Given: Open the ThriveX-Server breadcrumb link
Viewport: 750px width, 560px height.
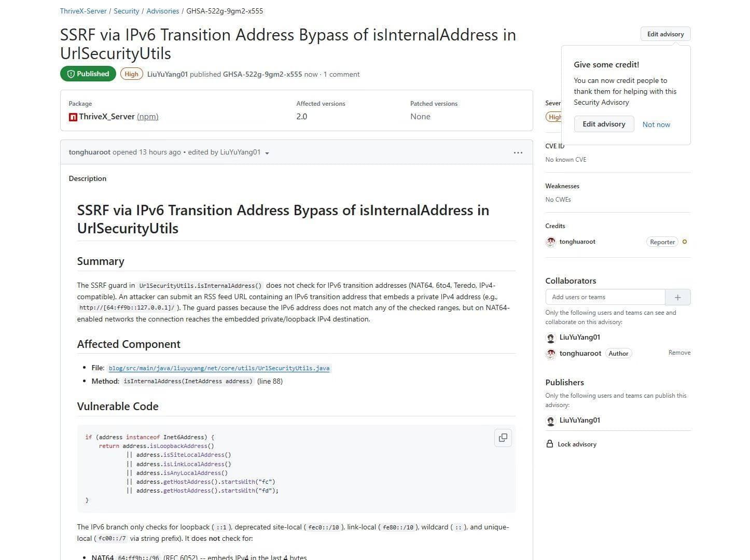Looking at the screenshot, I should pos(84,11).
